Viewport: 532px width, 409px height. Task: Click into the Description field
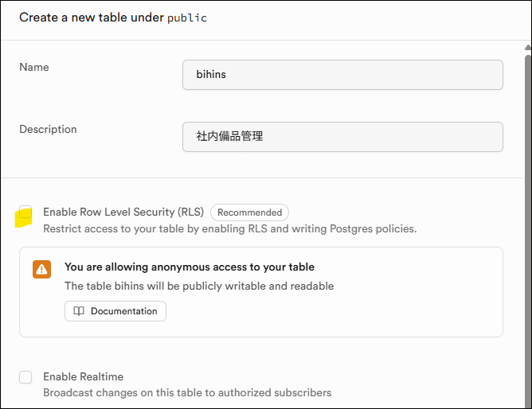click(342, 136)
